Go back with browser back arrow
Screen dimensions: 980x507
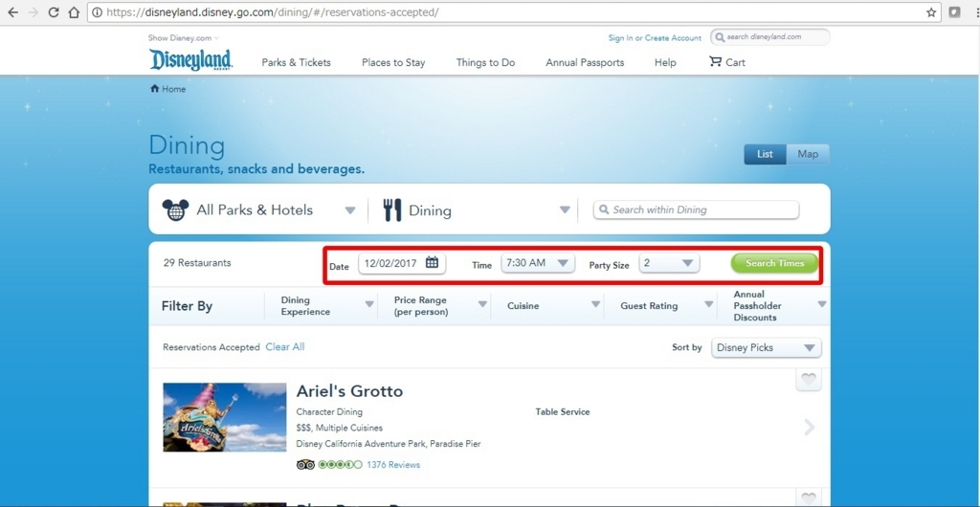coord(12,12)
